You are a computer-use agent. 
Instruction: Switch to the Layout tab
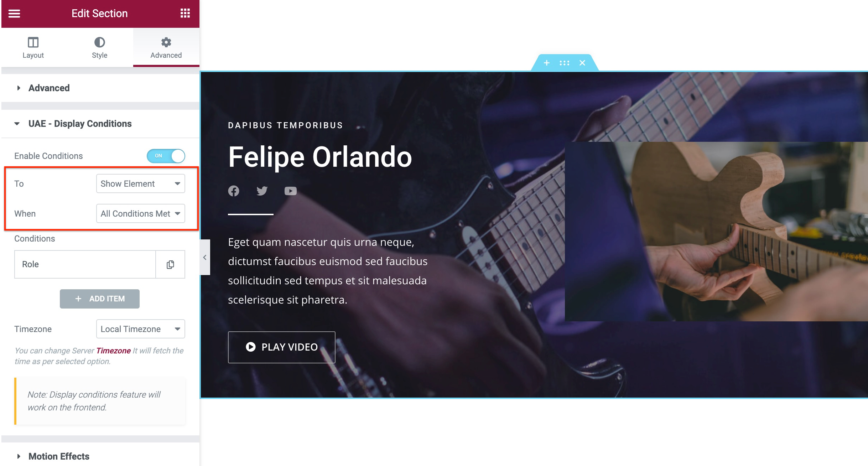(33, 47)
